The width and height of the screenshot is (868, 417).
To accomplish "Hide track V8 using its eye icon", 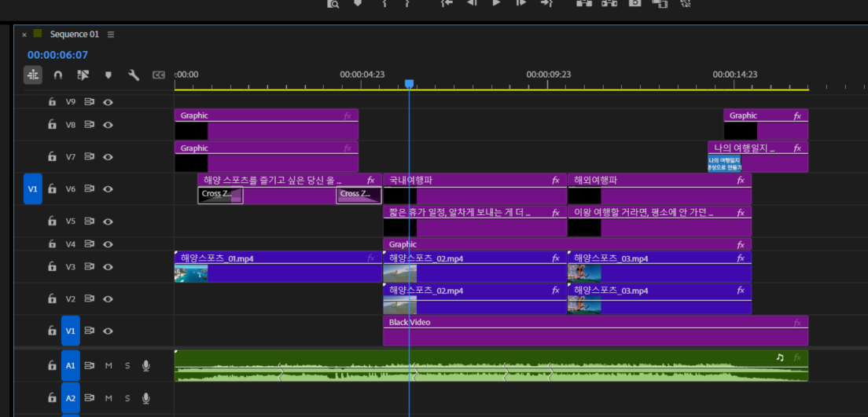I will pyautogui.click(x=108, y=125).
